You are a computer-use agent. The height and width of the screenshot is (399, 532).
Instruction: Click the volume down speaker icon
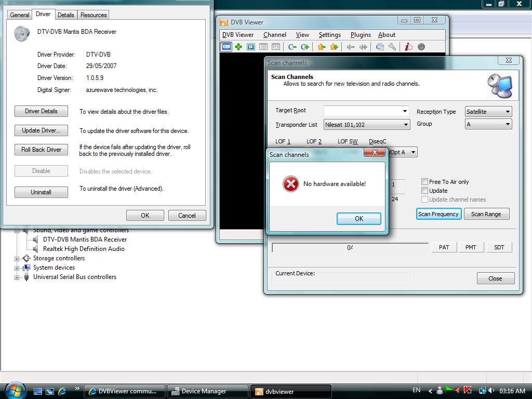[x=351, y=47]
